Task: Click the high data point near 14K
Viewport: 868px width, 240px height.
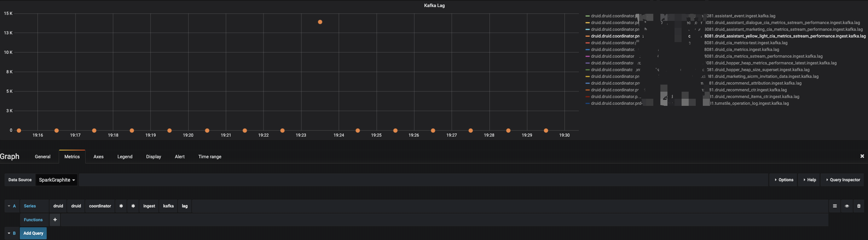Action: coord(320,22)
